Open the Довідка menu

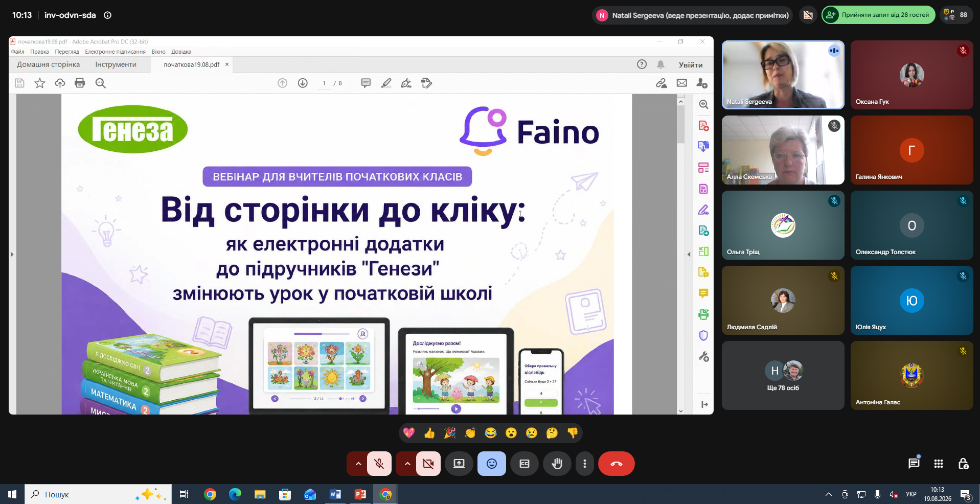coord(181,52)
